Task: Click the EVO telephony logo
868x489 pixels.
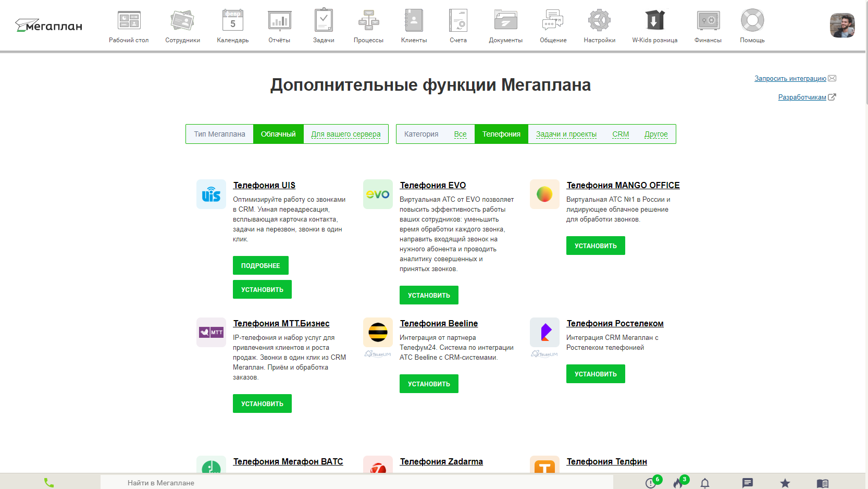Action: [378, 194]
